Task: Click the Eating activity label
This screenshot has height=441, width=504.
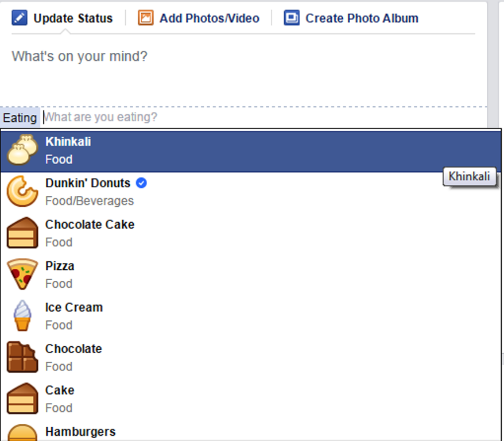Action: [20, 118]
